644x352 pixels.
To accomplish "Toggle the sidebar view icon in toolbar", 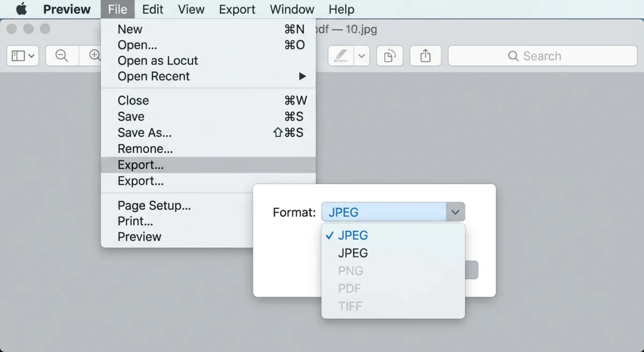I will 18,56.
